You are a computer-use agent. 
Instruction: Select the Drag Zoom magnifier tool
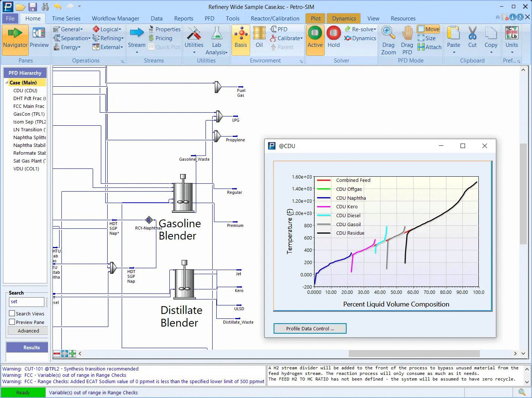[x=388, y=40]
